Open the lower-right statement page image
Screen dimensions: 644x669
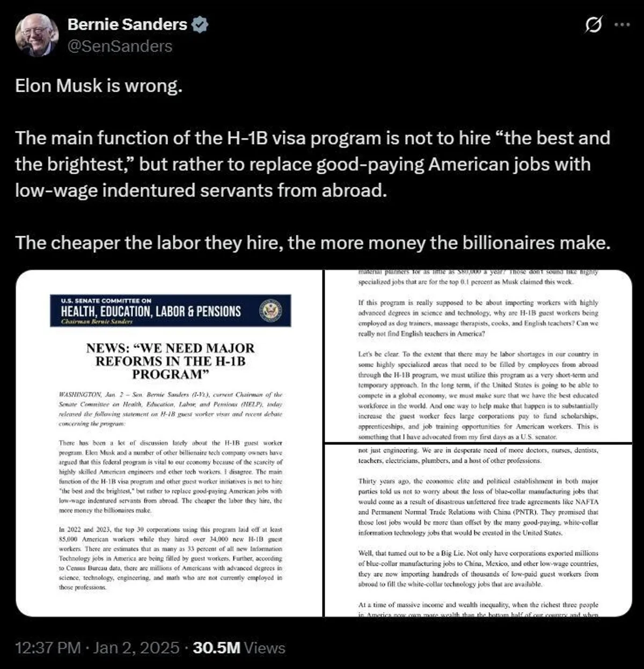(x=478, y=530)
